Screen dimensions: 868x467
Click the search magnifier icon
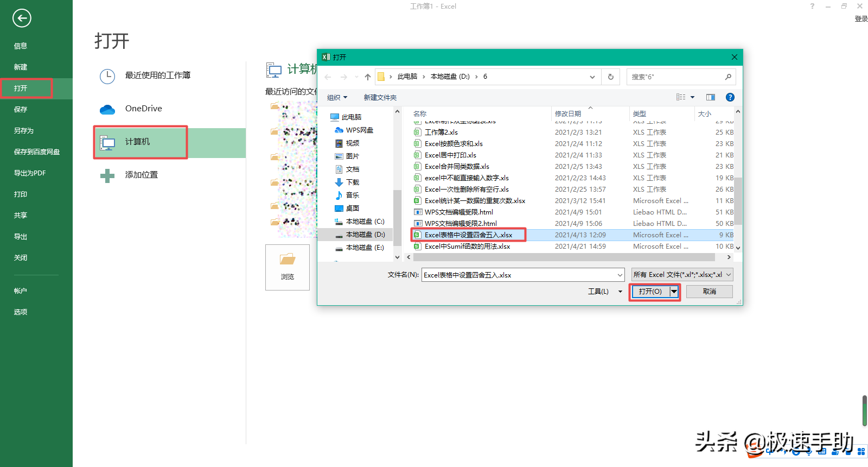728,77
